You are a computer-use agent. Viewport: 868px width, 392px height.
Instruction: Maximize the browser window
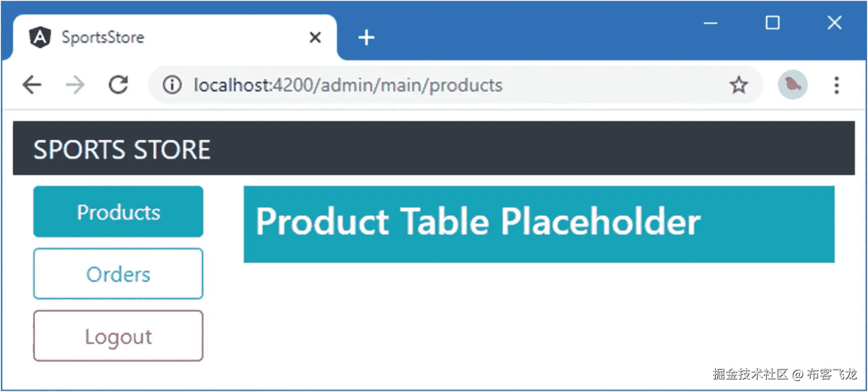(x=772, y=23)
